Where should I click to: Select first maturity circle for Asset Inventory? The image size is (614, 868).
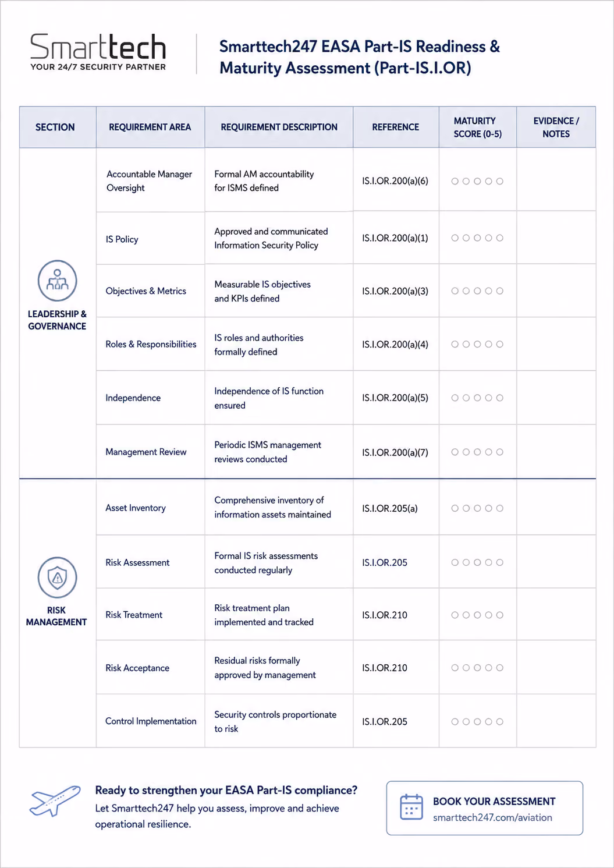coord(455,508)
